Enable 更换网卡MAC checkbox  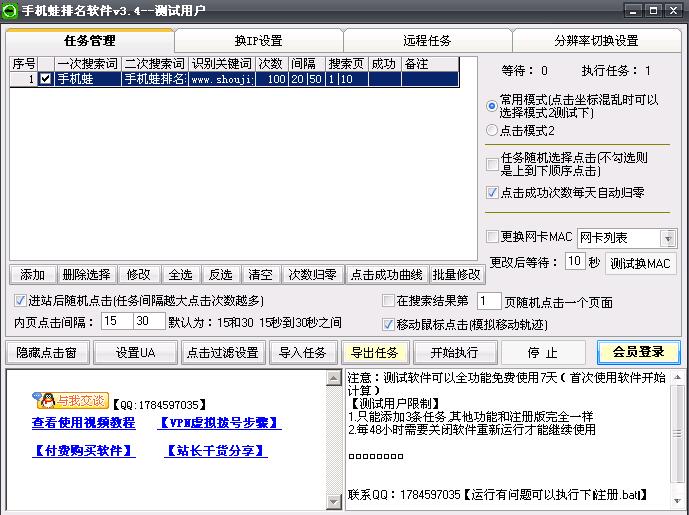coord(492,237)
